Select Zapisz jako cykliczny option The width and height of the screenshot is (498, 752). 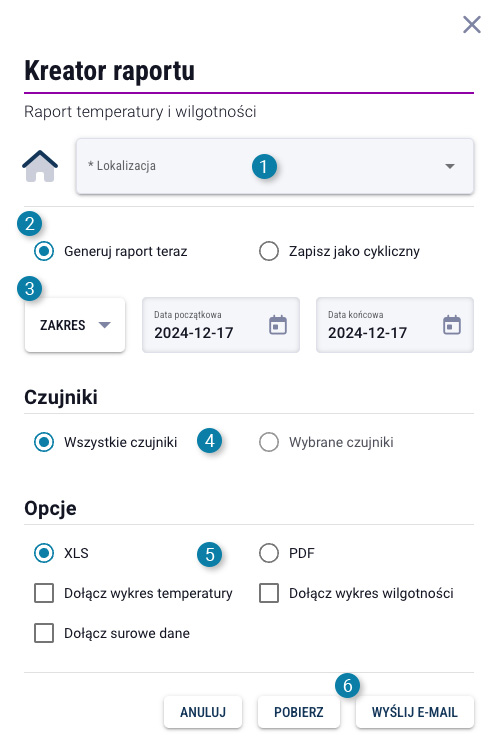pyautogui.click(x=269, y=251)
